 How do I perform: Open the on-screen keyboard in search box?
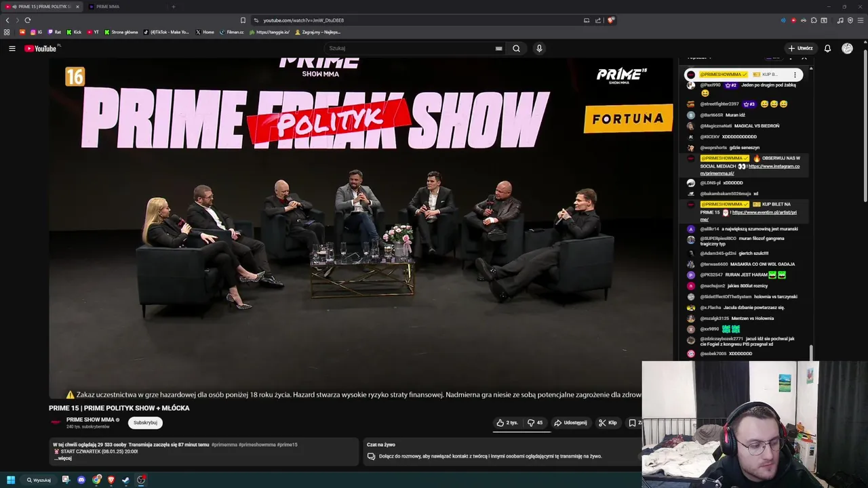click(x=498, y=48)
